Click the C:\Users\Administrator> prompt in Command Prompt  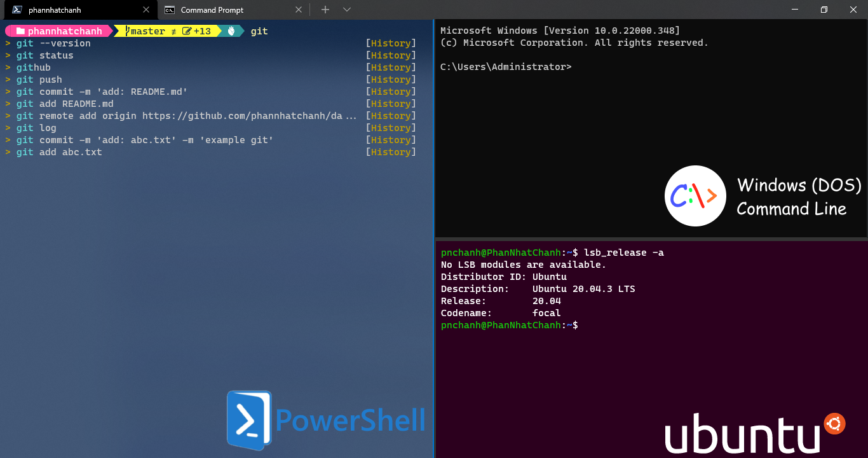506,67
